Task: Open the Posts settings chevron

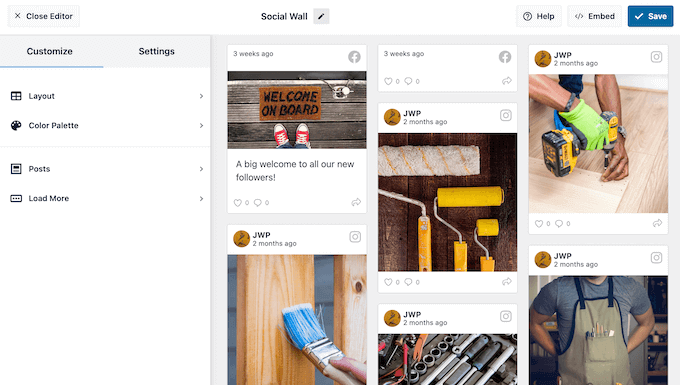Action: point(201,169)
